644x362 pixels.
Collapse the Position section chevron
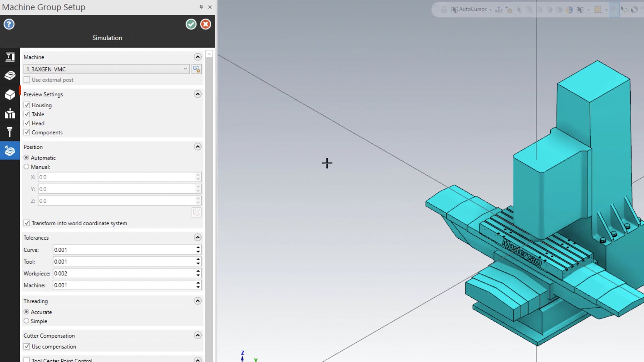197,146
